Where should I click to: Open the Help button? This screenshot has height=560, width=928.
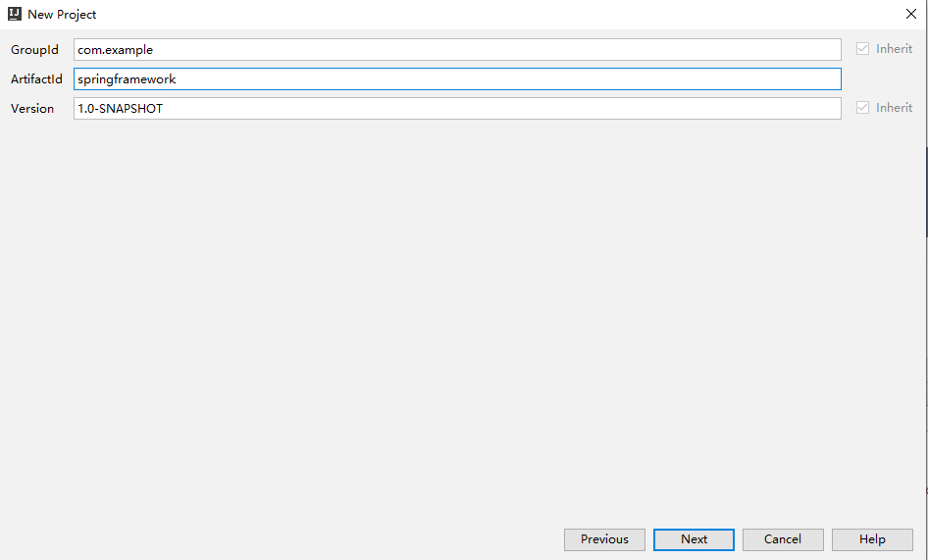pyautogui.click(x=872, y=539)
